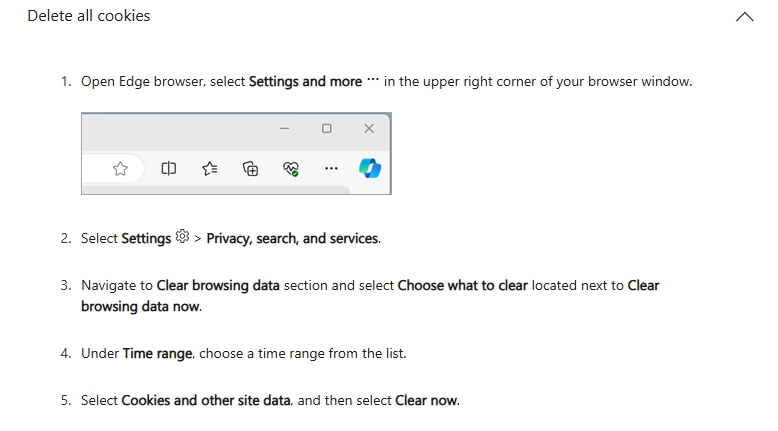Open Browser essentials heart icon

click(x=291, y=169)
